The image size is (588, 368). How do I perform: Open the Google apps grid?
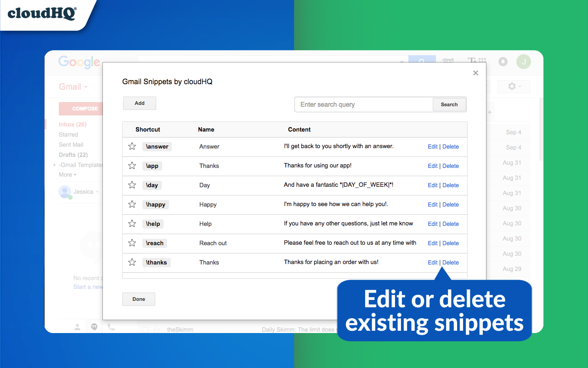(x=483, y=59)
